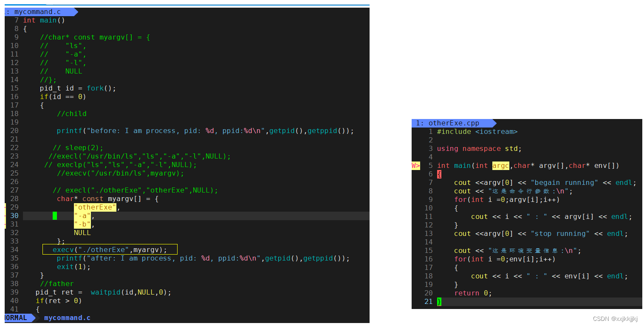
Task: Click 'cout << i << " : " << env[i]' line
Action: click(x=549, y=276)
